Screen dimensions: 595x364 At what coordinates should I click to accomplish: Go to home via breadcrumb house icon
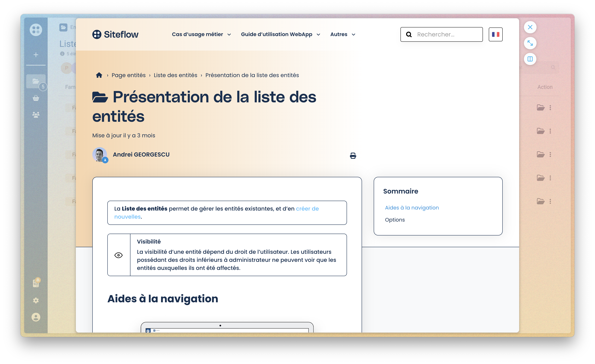[99, 75]
